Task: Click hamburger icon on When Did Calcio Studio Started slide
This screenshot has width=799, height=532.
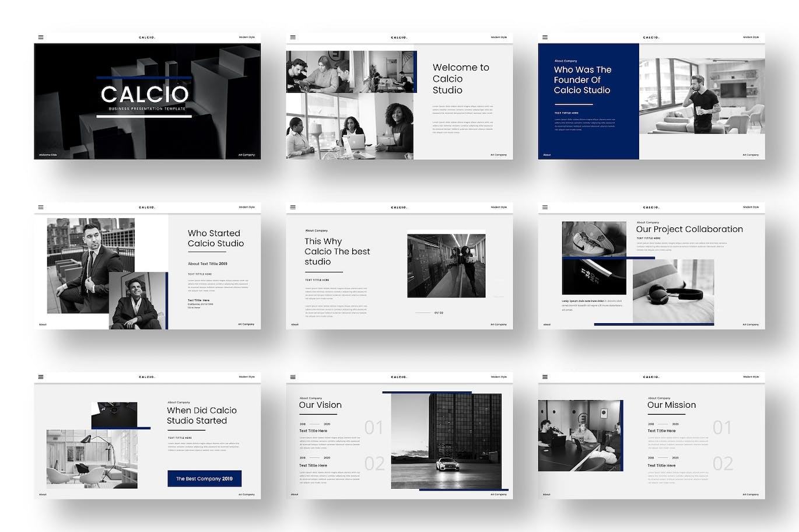Action: pos(41,377)
